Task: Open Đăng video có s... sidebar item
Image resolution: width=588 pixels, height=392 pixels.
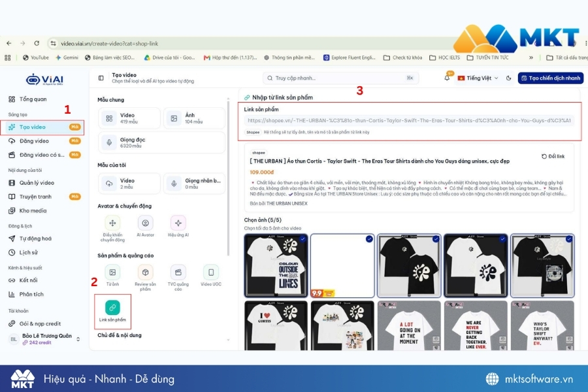Action: pos(44,155)
